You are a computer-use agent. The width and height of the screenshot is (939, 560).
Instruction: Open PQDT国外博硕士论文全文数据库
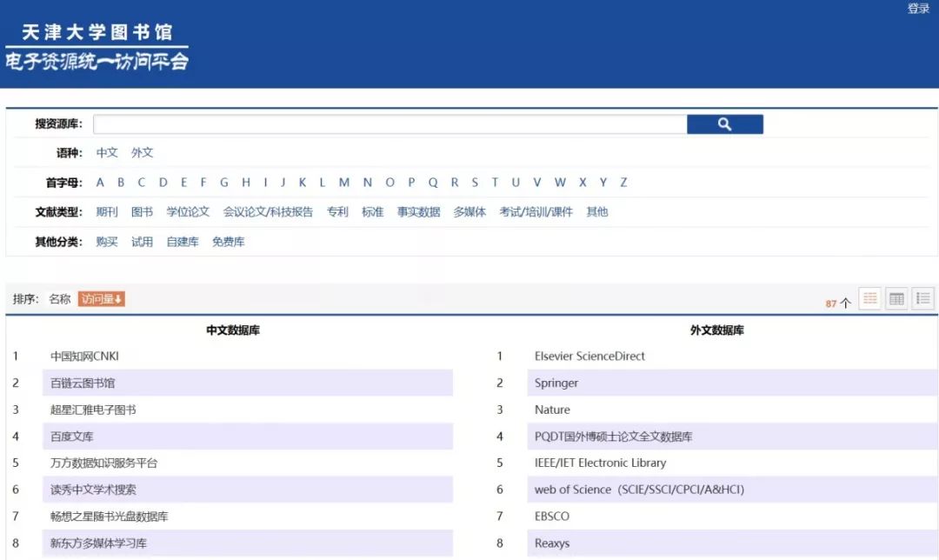click(x=613, y=437)
